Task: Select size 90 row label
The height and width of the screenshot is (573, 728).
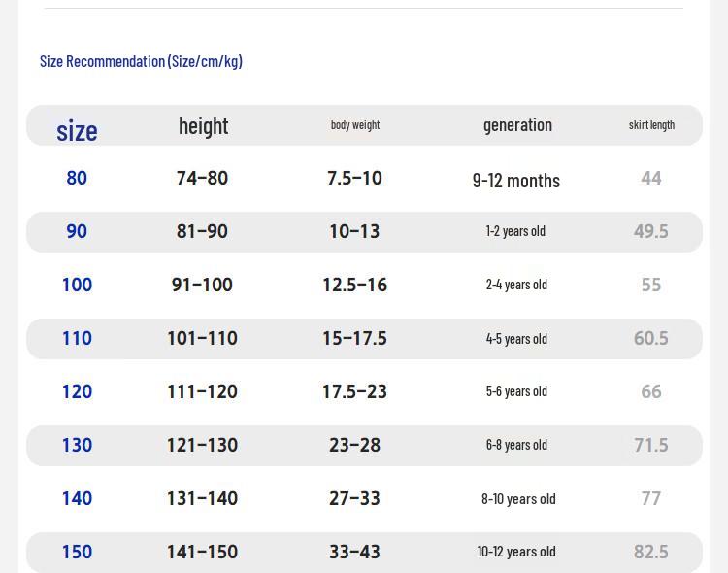Action: 77,231
